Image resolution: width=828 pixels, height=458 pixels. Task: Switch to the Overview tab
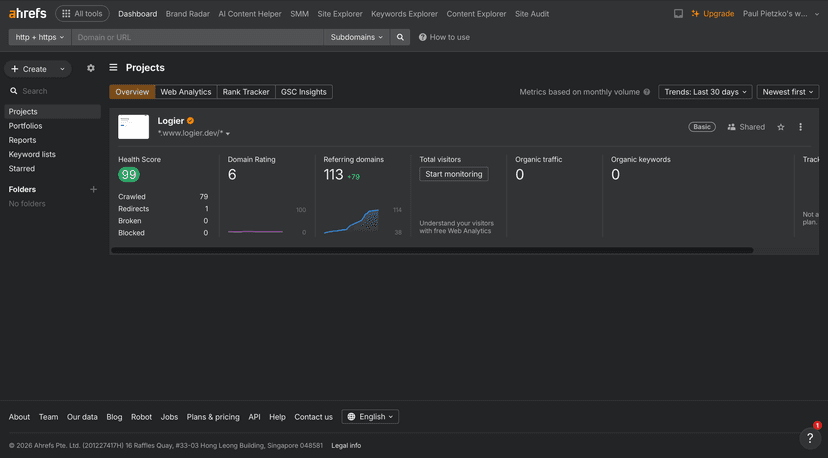tap(132, 92)
